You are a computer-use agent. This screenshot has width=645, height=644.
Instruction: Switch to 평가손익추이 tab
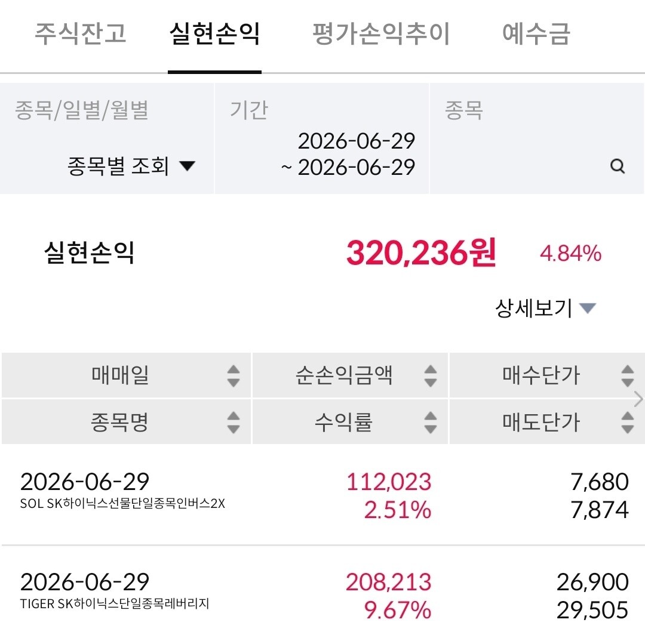pos(381,33)
